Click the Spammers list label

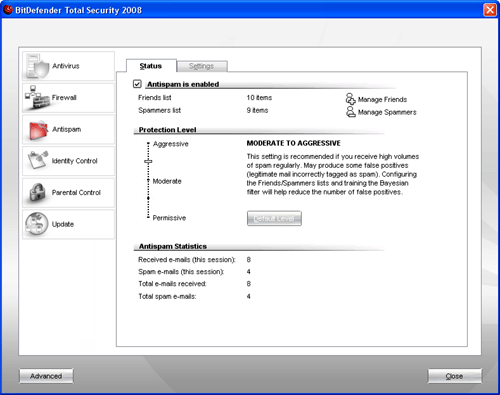pos(159,110)
